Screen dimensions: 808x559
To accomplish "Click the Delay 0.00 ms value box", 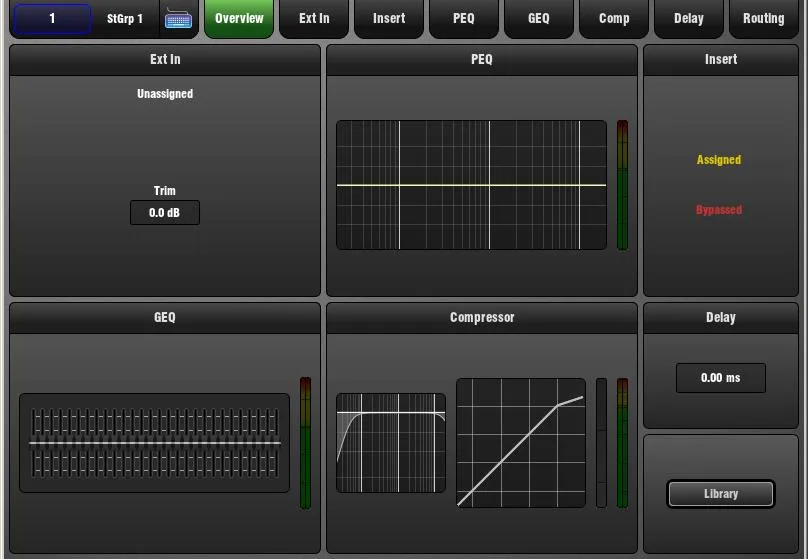I will click(x=720, y=378).
